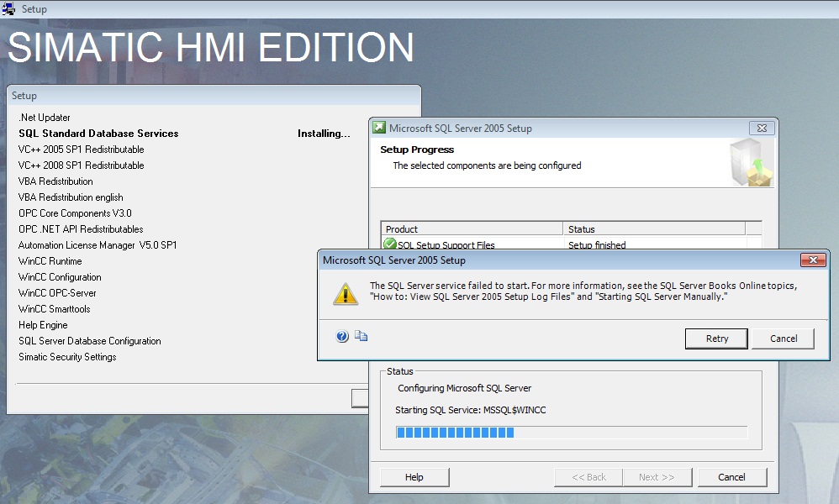The width and height of the screenshot is (839, 504).
Task: Select WinCC Runtime in the setup list
Action: [50, 261]
